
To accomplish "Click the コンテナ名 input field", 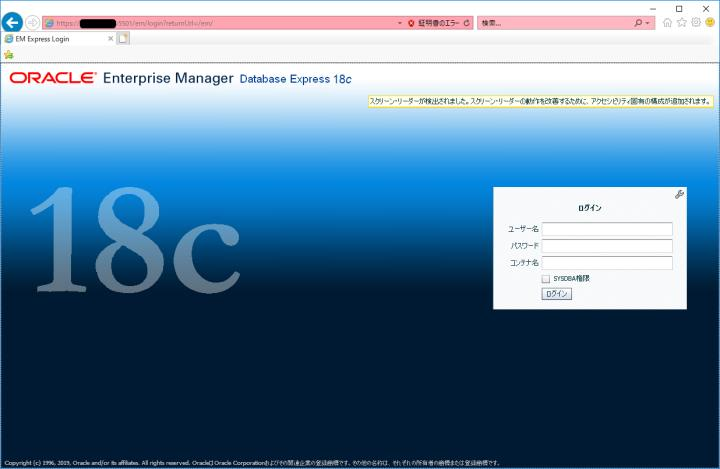I will 607,263.
